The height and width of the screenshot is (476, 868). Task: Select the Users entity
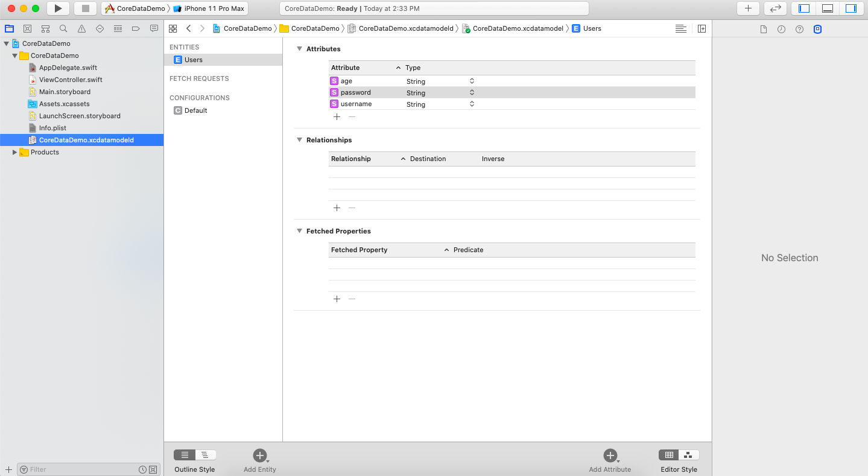coord(194,60)
